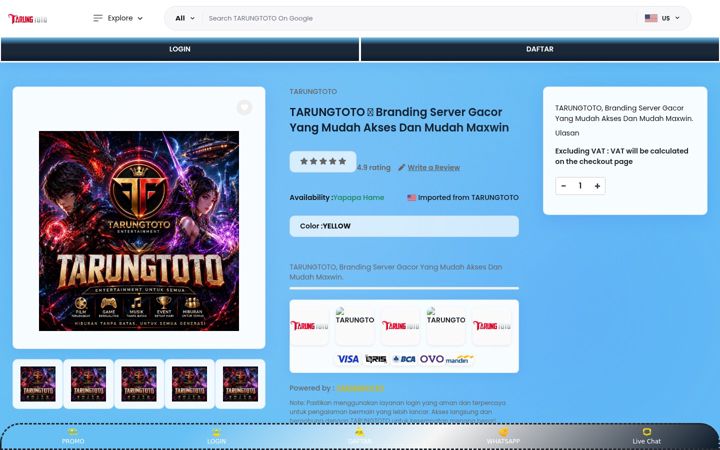
Task: Click the BCA payment logo
Action: pos(404,359)
